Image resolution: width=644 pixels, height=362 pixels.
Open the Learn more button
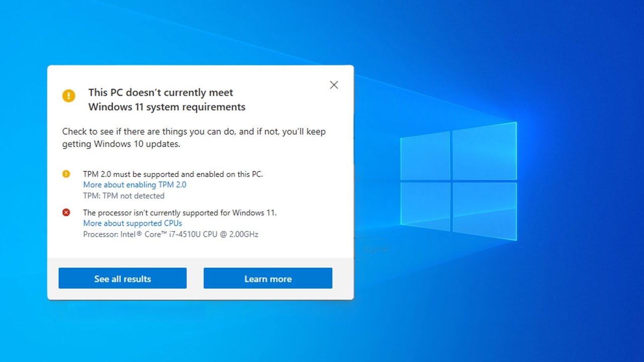click(268, 279)
